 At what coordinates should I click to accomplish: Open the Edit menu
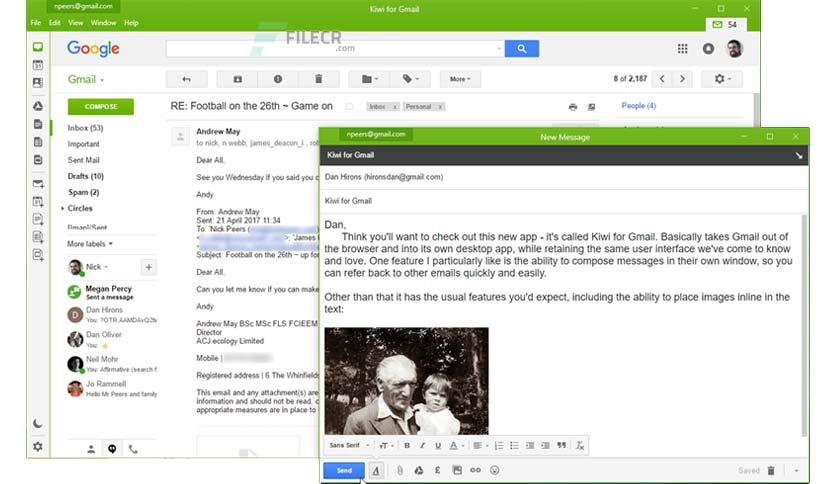pos(54,23)
